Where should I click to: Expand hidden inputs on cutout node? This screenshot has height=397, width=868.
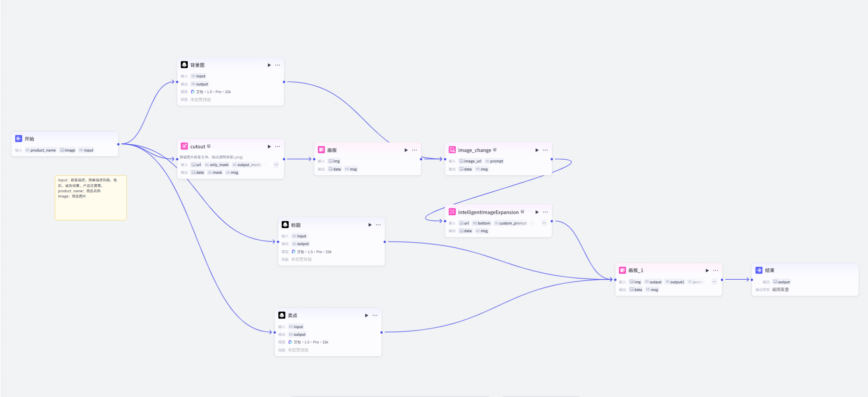click(276, 164)
